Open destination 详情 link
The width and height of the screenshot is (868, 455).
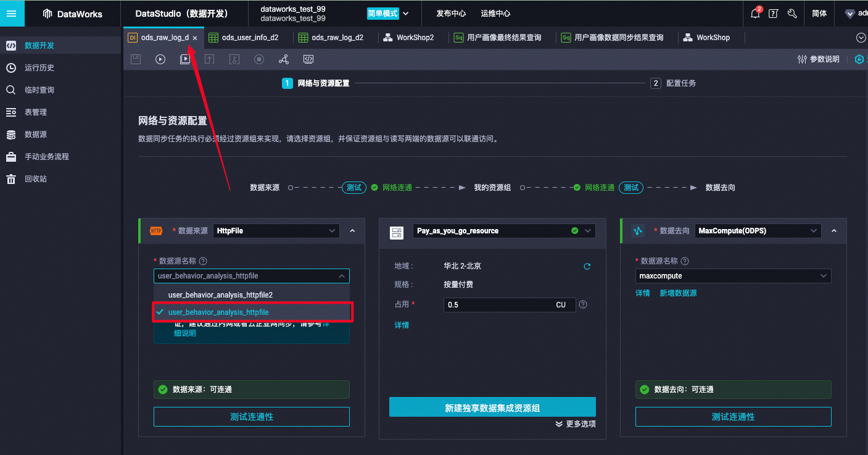tap(643, 293)
